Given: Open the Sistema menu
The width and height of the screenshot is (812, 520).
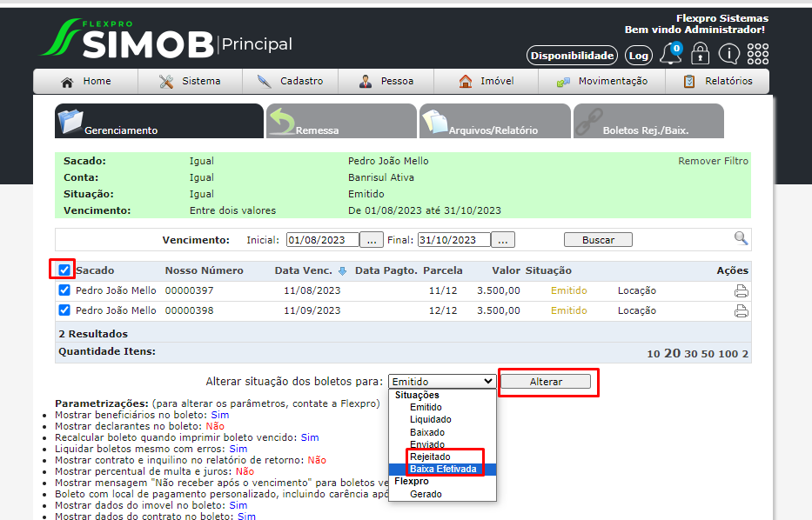Looking at the screenshot, I should point(190,81).
